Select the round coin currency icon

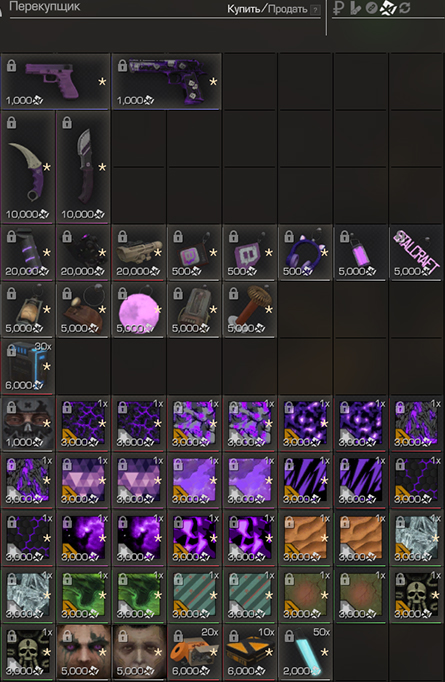click(371, 8)
